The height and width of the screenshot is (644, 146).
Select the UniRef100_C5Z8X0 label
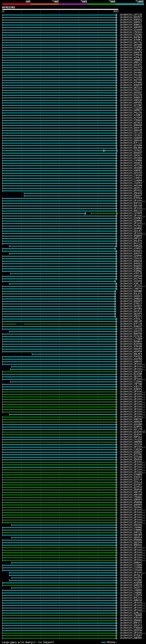click(131, 32)
